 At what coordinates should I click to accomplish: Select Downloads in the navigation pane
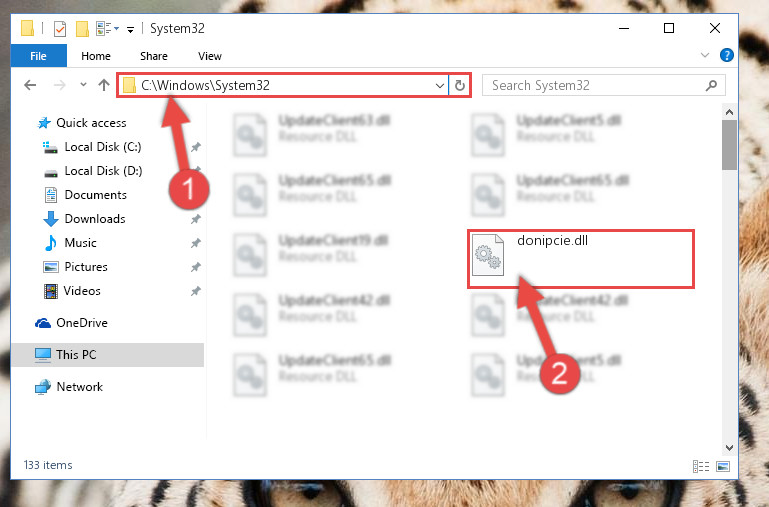[x=95, y=219]
